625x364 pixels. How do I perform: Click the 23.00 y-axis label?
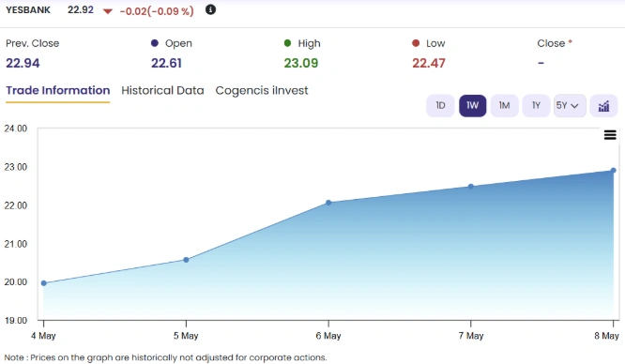point(16,167)
